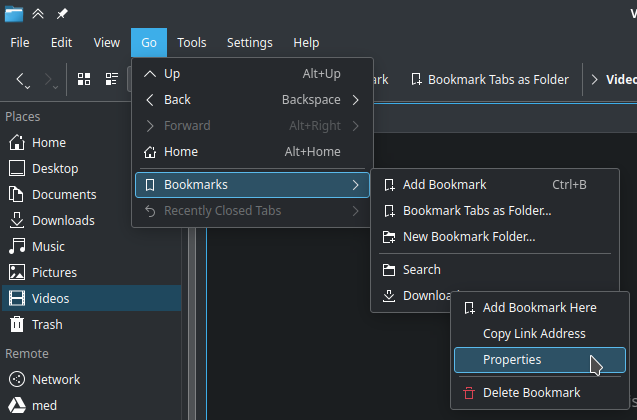
Task: Switch to icons view mode
Action: coord(84,79)
